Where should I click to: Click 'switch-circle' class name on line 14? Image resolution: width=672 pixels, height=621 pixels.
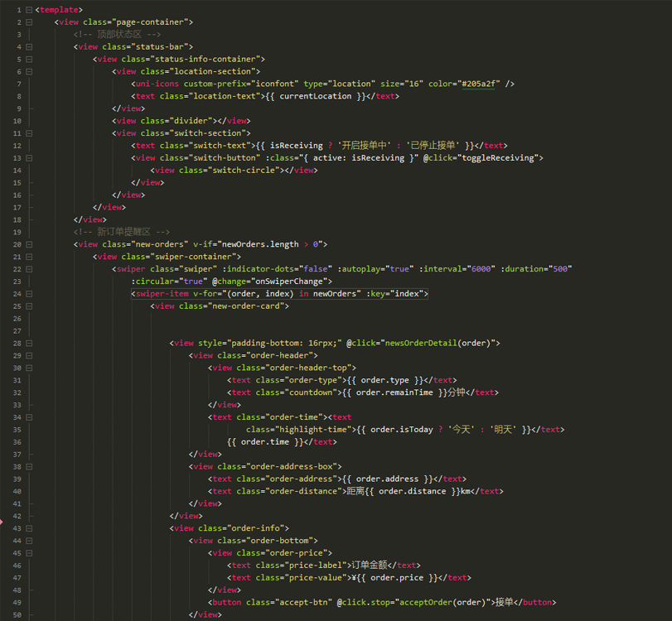pos(244,171)
